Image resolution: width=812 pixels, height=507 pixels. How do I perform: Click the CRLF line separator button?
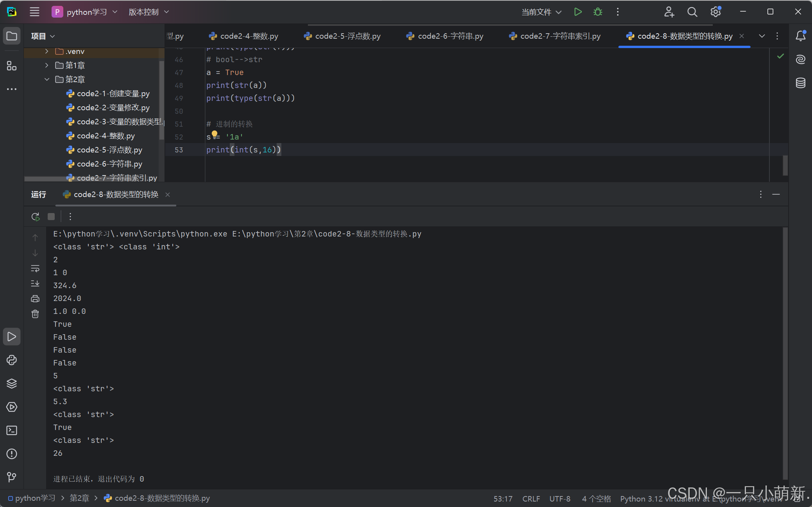pyautogui.click(x=531, y=499)
